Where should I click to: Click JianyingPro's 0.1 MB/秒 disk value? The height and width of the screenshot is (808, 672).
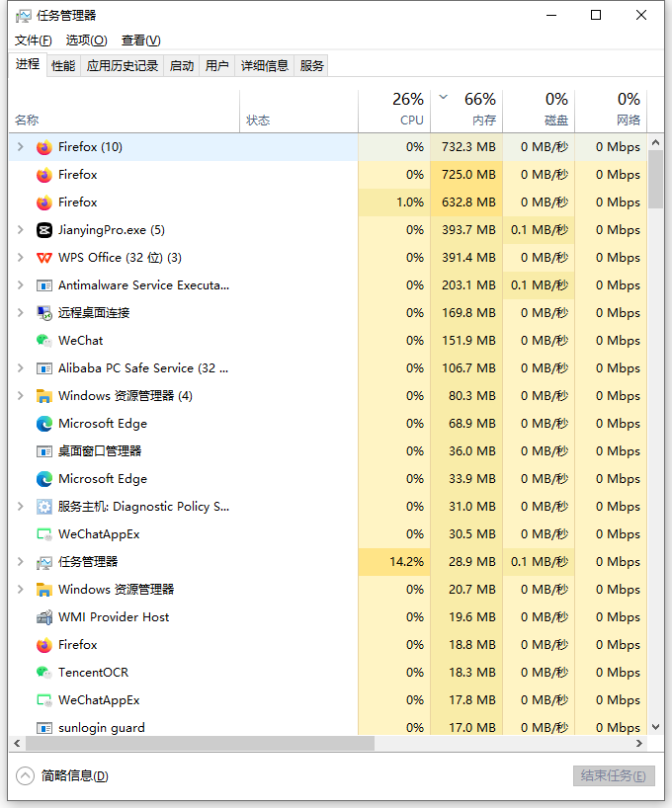(x=540, y=230)
